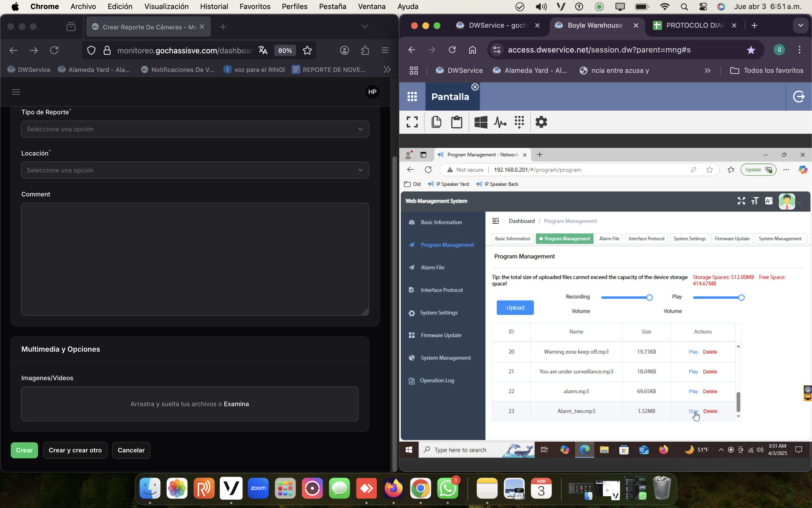Open Firefox account profile icon
Screen dimensions: 812x508
(344, 51)
